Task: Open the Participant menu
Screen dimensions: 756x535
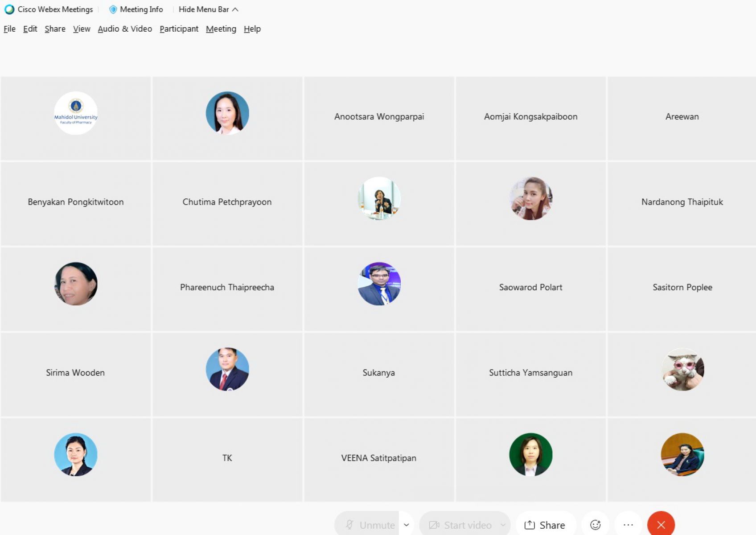Action: click(179, 29)
